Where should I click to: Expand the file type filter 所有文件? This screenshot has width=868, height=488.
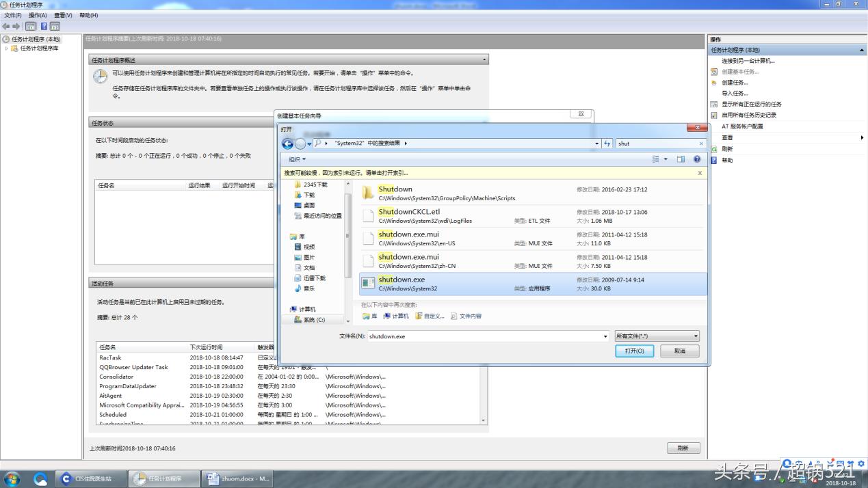click(x=657, y=336)
